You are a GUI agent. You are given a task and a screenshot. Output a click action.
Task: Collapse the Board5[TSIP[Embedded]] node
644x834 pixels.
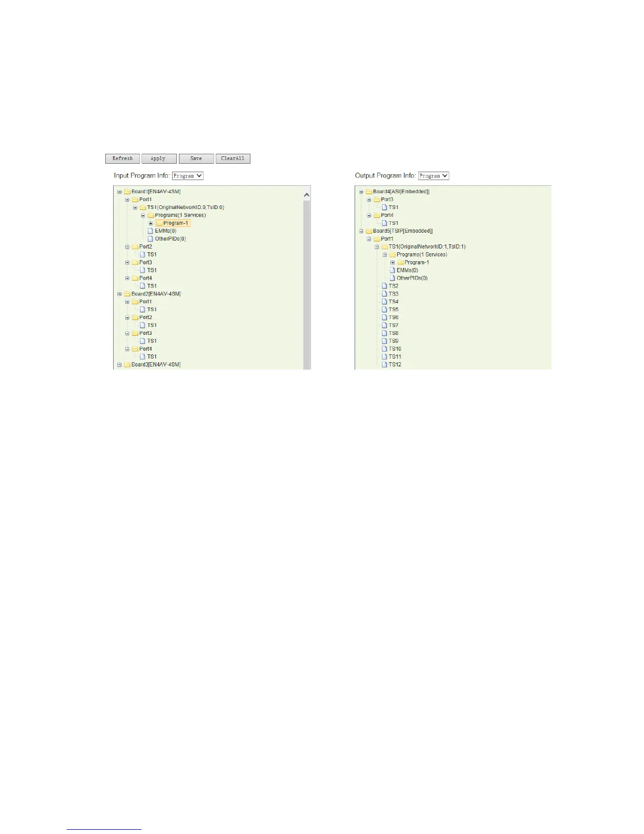(x=361, y=231)
